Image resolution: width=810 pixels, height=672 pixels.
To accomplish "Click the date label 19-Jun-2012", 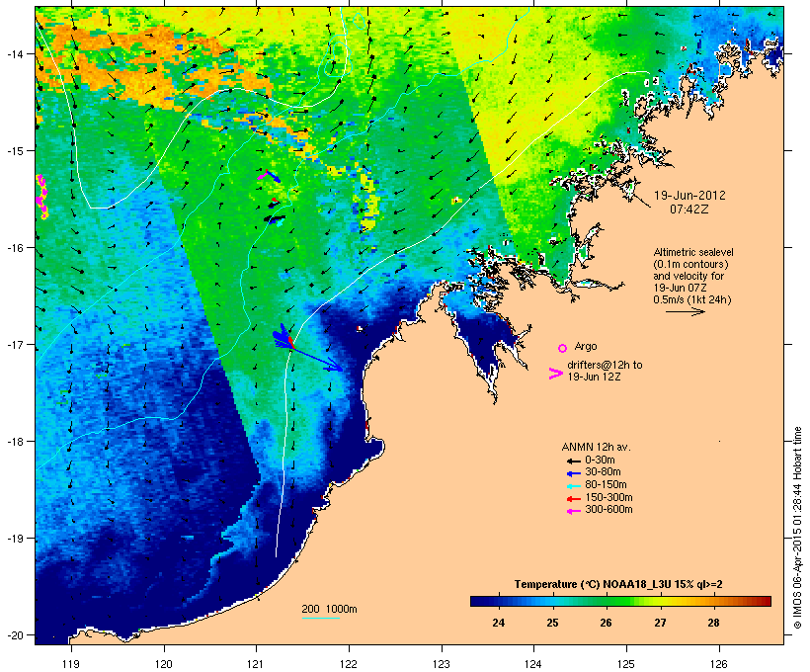I will (689, 196).
